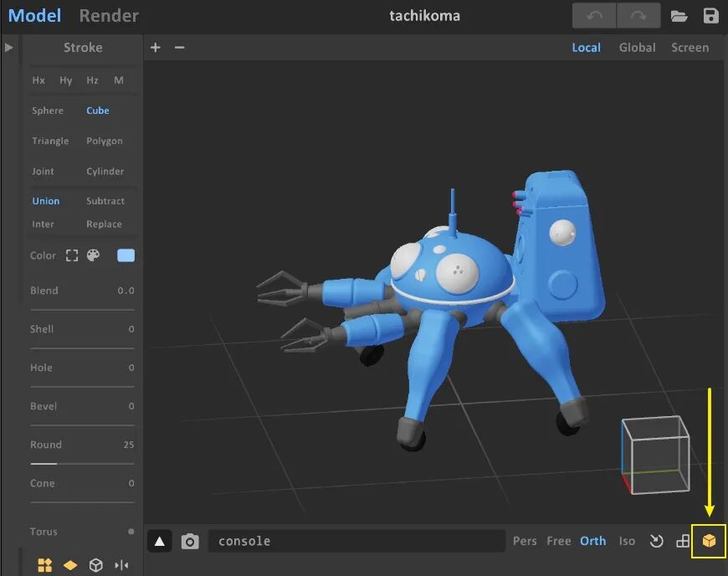Switch camera to Pers mode
The height and width of the screenshot is (576, 728).
525,541
